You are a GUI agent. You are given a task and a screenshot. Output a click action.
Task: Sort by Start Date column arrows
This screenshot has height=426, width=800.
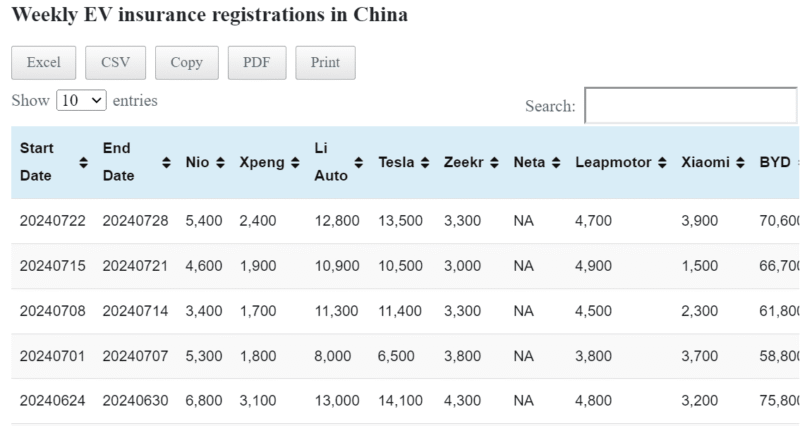tap(83, 162)
